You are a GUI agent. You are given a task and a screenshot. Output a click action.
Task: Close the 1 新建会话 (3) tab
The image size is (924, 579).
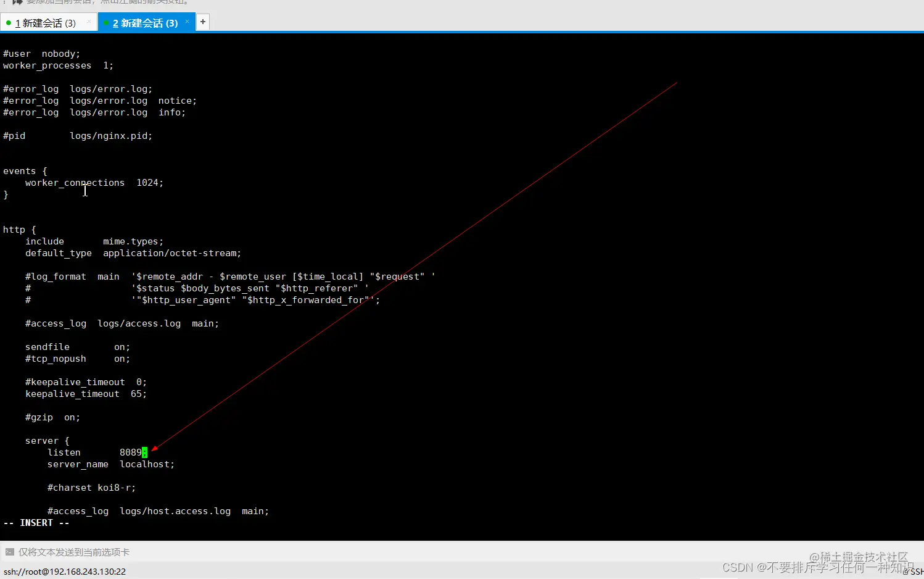click(89, 22)
